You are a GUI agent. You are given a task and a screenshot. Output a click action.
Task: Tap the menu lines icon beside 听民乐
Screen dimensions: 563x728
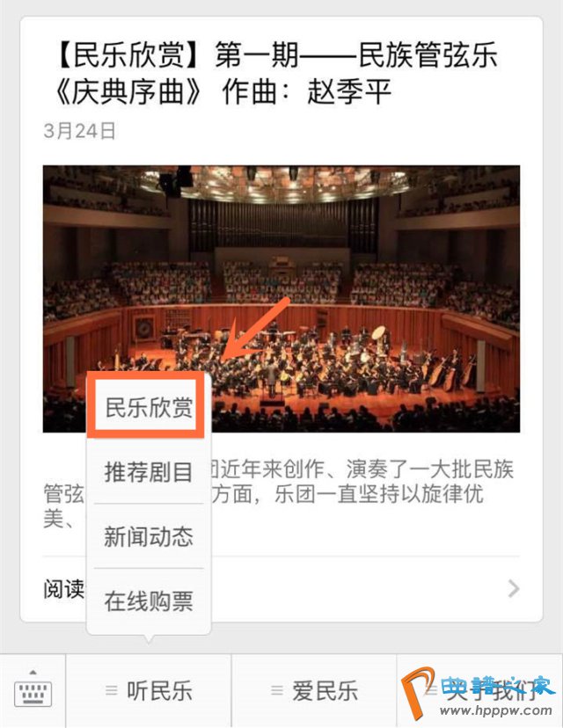112,691
